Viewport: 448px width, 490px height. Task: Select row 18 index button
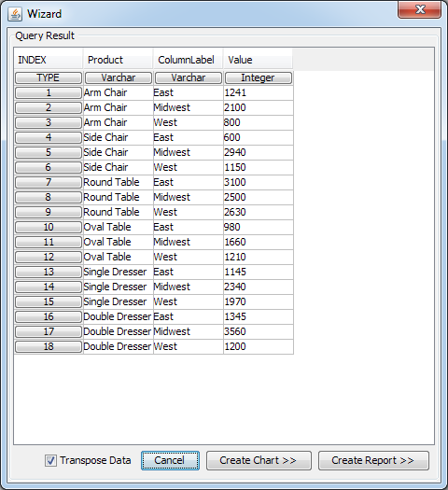tap(49, 346)
